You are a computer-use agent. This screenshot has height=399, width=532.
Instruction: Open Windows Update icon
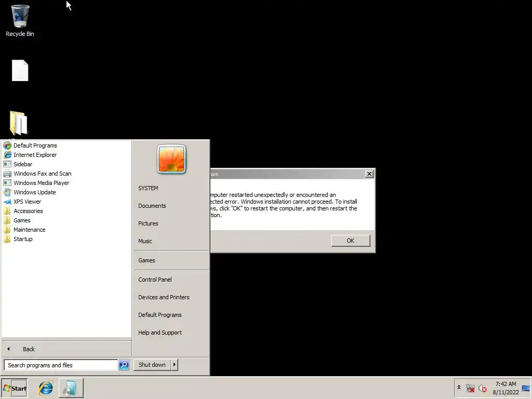coord(7,192)
